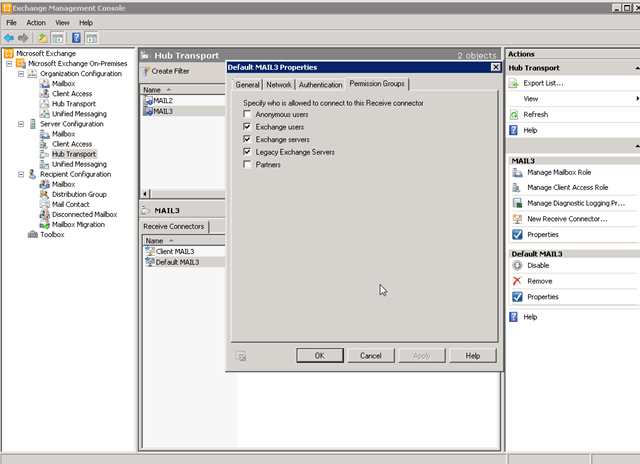Click the Toolbox icon in the tree
640x464 pixels.
click(x=32, y=235)
